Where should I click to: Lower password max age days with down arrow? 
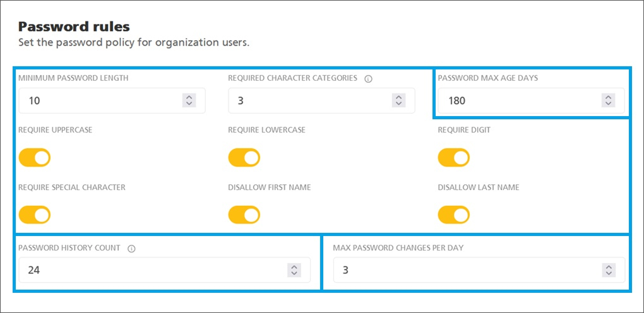point(608,103)
